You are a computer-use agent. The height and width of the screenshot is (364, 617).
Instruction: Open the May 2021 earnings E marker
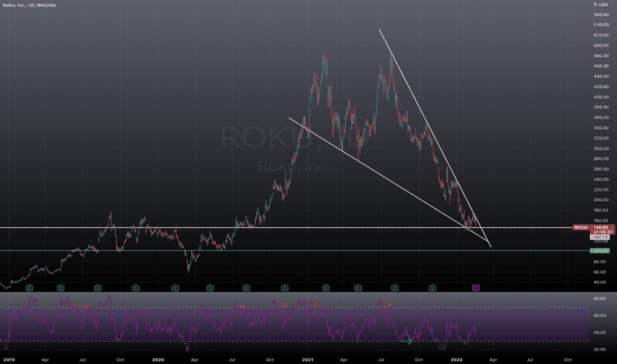click(x=358, y=288)
